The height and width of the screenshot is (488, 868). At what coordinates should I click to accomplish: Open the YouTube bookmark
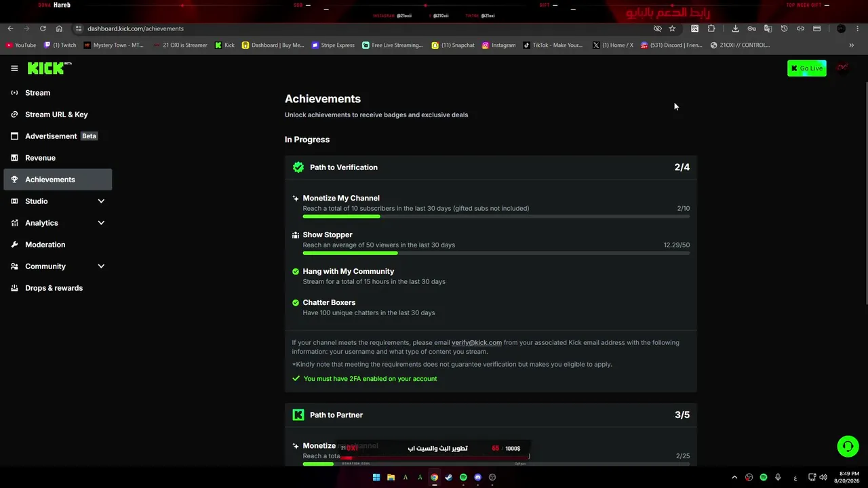coord(21,45)
